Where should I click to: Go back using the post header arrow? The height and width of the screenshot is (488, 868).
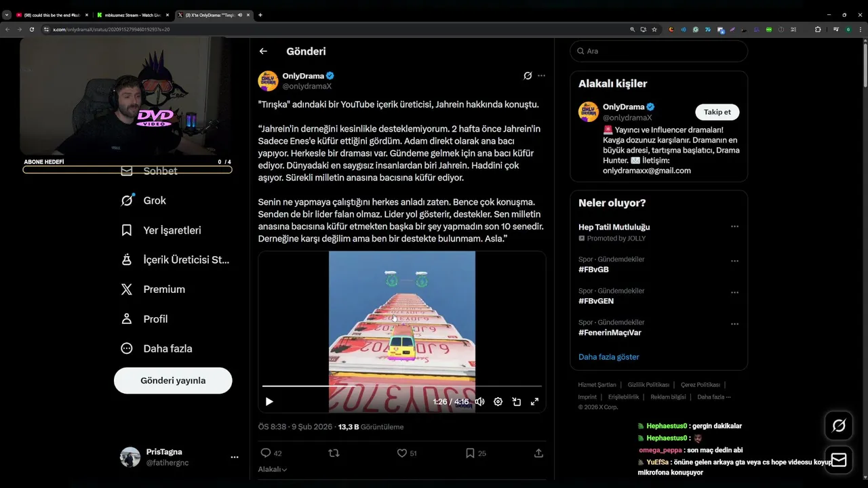tap(263, 51)
